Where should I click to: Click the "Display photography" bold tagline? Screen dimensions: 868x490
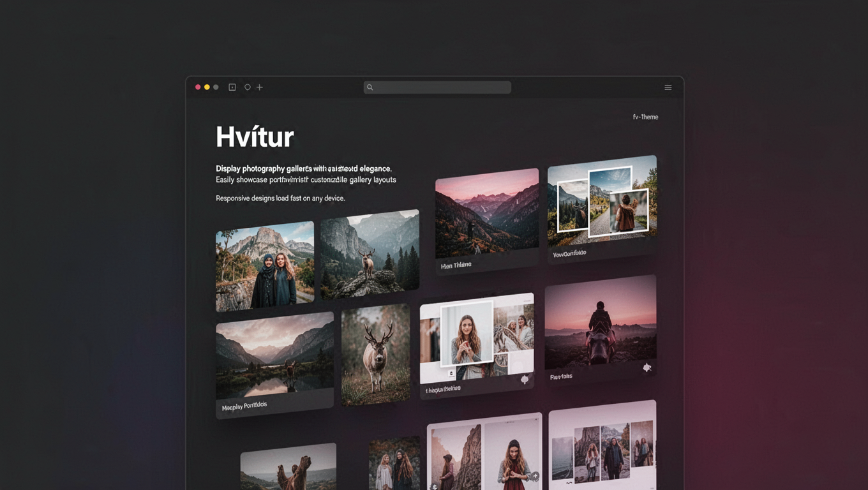coord(303,168)
